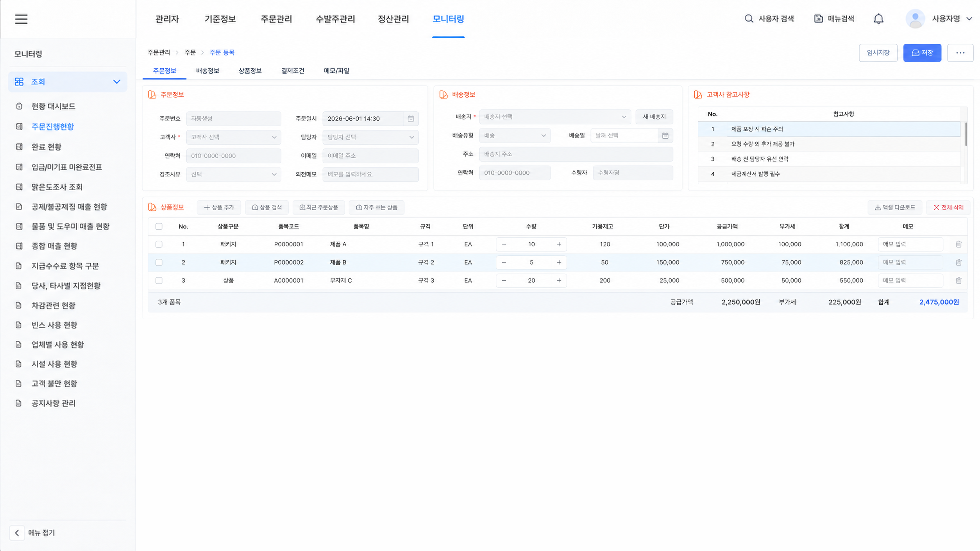Increase quantity of 제품 A
The width and height of the screenshot is (980, 551).
559,244
